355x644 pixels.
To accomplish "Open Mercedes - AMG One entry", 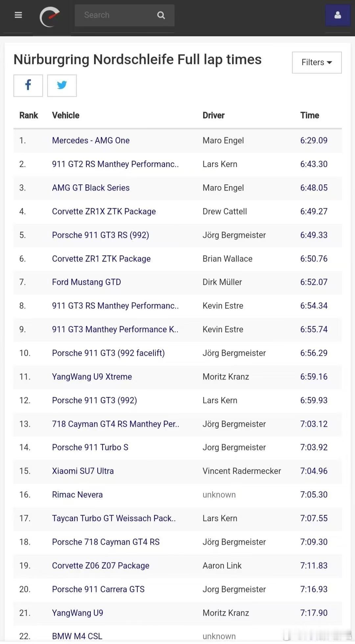I will point(91,141).
